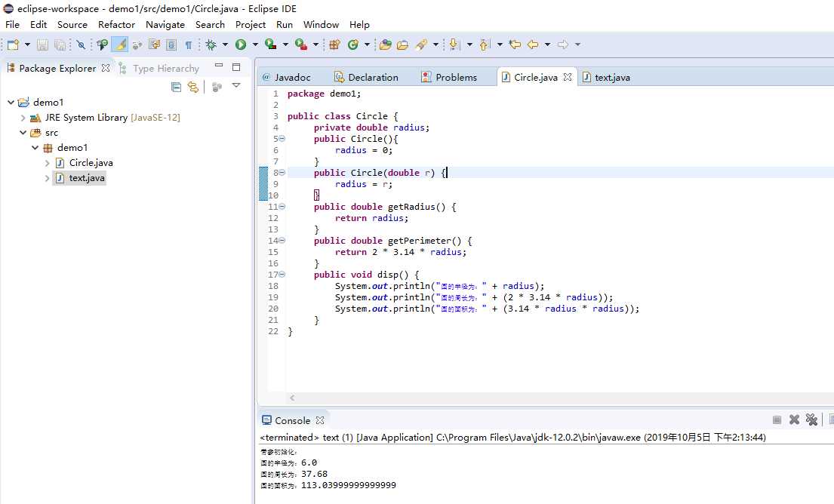The width and height of the screenshot is (834, 504).
Task: Open the Window menu
Action: [x=321, y=24]
